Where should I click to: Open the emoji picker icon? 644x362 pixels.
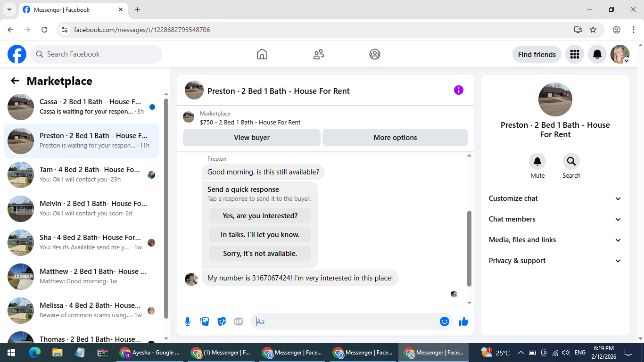(444, 321)
